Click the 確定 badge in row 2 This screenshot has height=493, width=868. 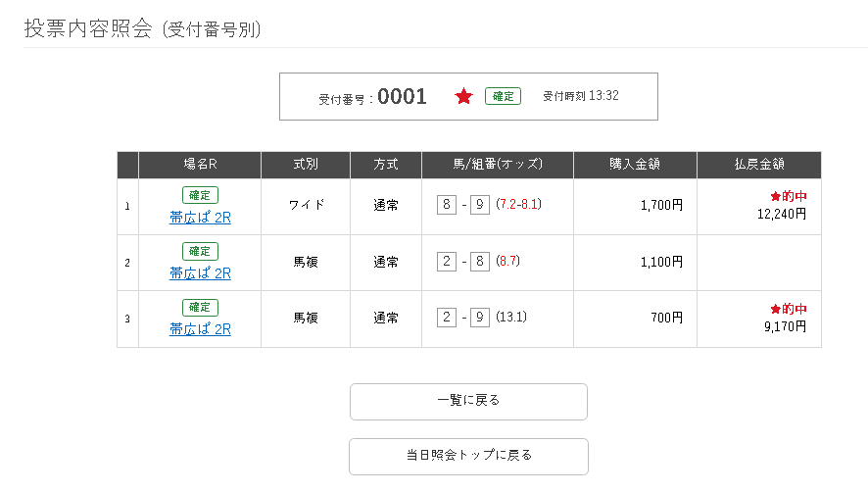[200, 252]
